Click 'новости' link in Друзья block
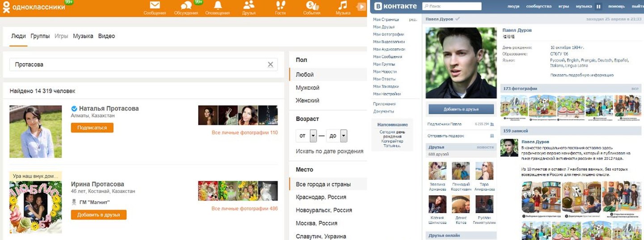Image resolution: width=644 pixels, height=240 pixels. [x=485, y=147]
